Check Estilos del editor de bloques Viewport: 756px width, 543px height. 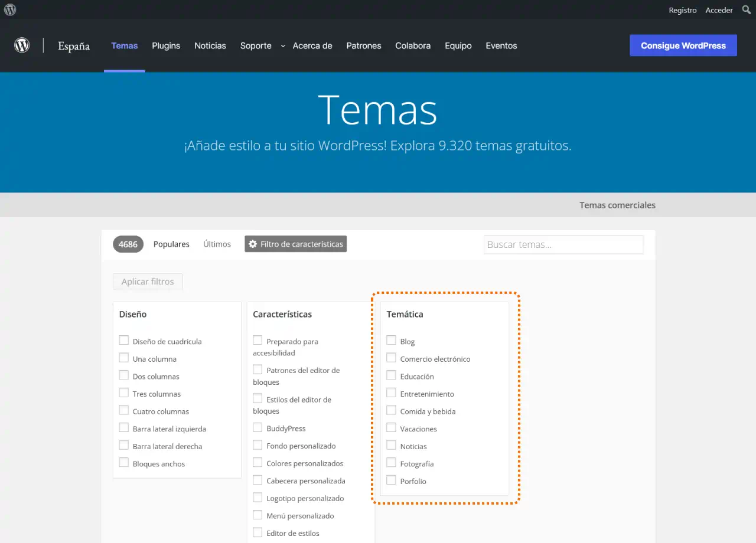click(x=258, y=398)
